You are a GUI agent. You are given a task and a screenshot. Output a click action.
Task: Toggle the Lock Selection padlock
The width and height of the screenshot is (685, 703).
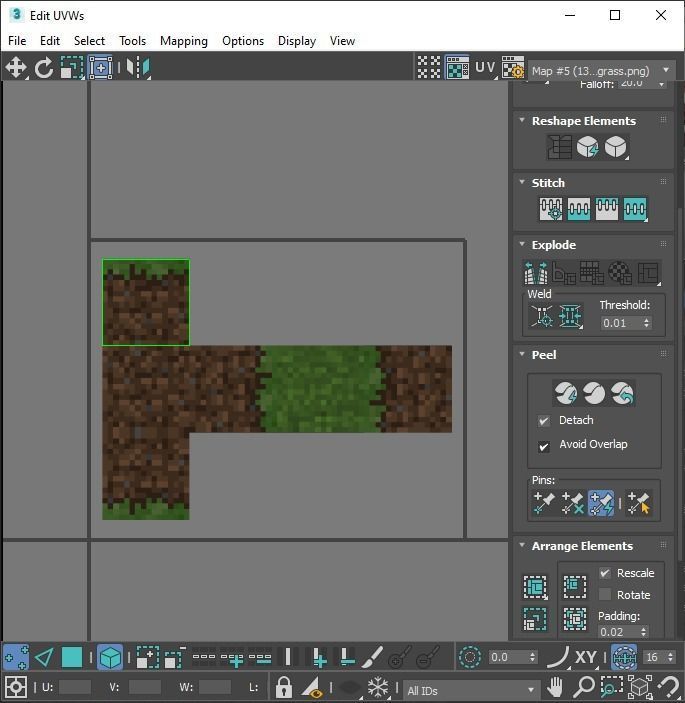[x=284, y=686]
